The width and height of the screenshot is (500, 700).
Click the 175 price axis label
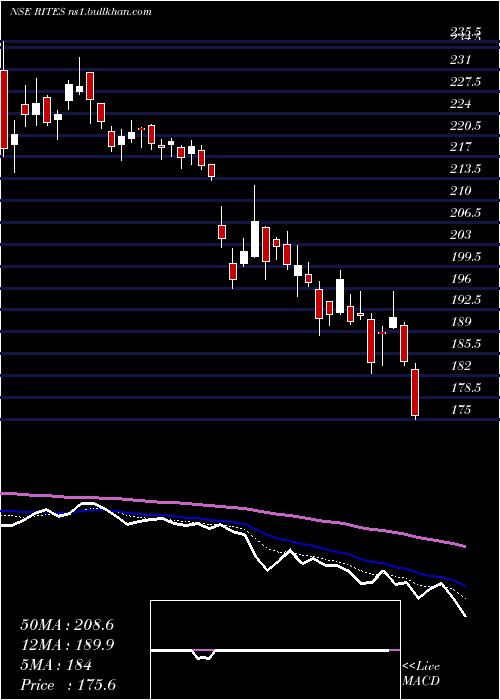(460, 409)
